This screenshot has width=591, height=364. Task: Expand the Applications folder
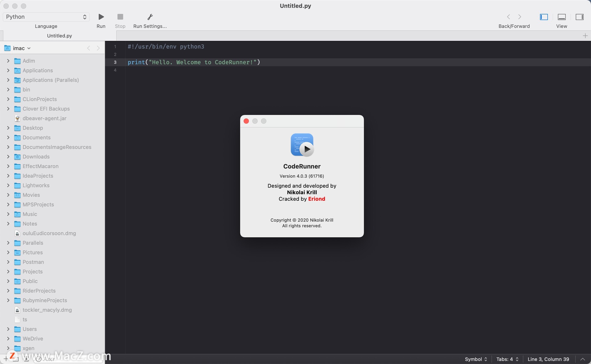coord(8,70)
